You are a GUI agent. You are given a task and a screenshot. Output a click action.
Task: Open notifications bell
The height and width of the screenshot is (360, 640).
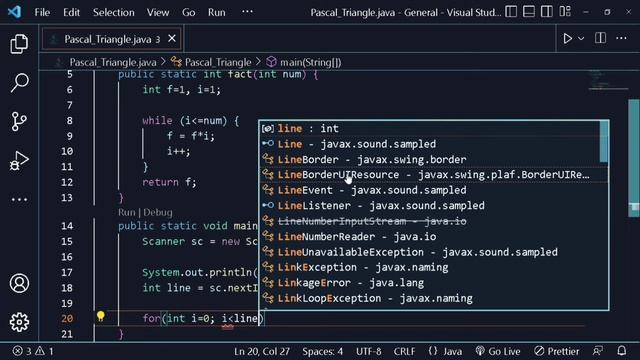tap(622, 351)
